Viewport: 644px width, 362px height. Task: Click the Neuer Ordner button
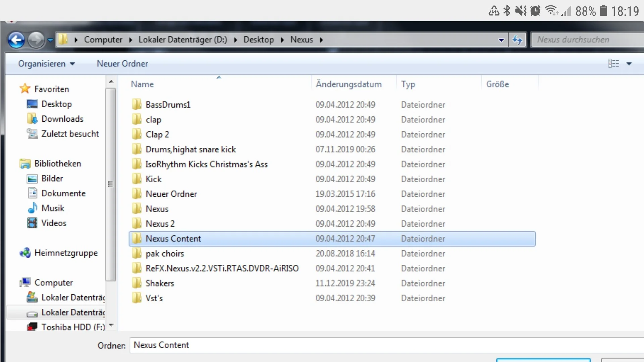[122, 64]
